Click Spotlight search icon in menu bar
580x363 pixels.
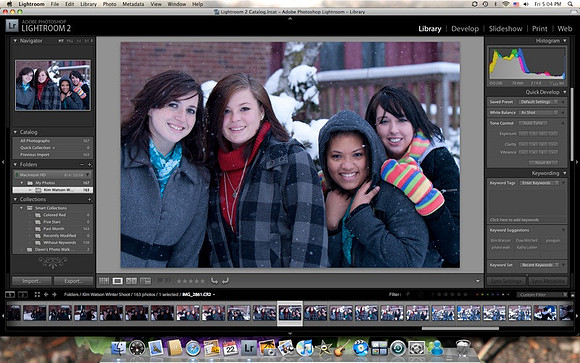pyautogui.click(x=571, y=4)
